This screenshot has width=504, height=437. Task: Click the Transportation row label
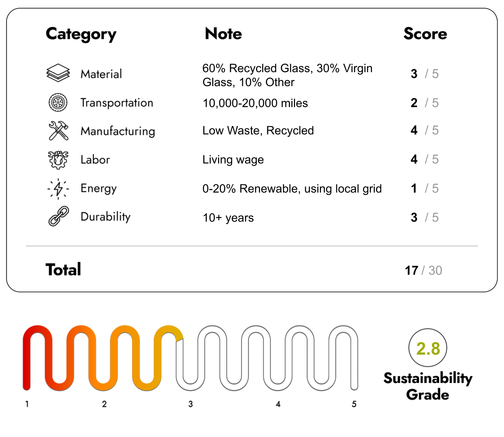point(117,103)
